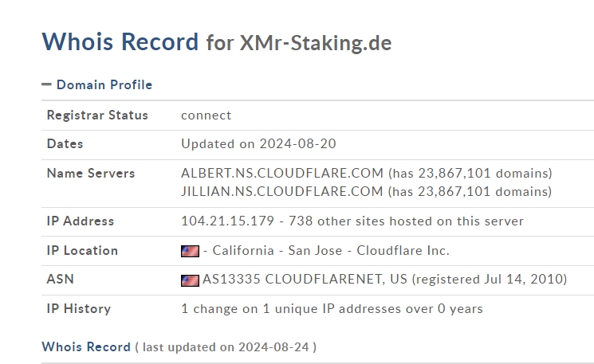Select the IP History row label
The width and height of the screenshot is (594, 364).
pos(79,309)
